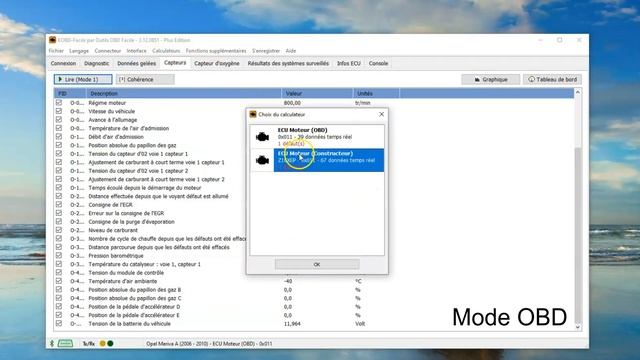Sort by the Valeur column header
640x360 pixels.
tap(317, 93)
